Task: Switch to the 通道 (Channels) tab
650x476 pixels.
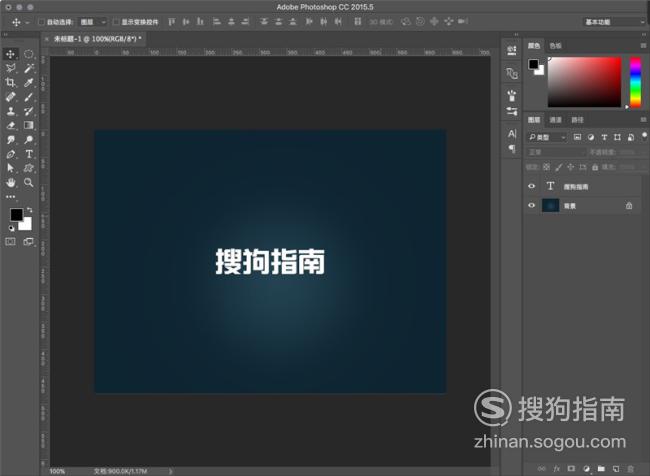Action: click(555, 120)
